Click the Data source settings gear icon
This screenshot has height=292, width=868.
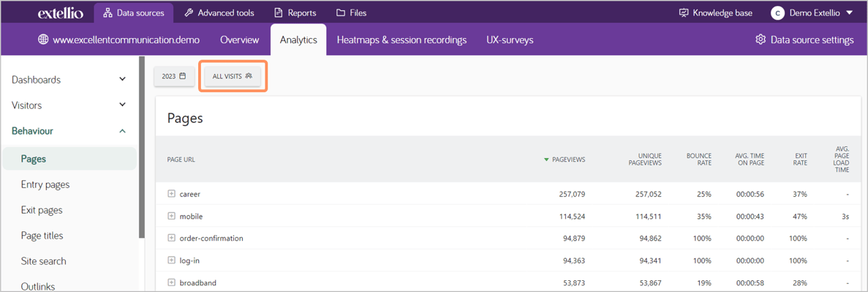pyautogui.click(x=761, y=40)
